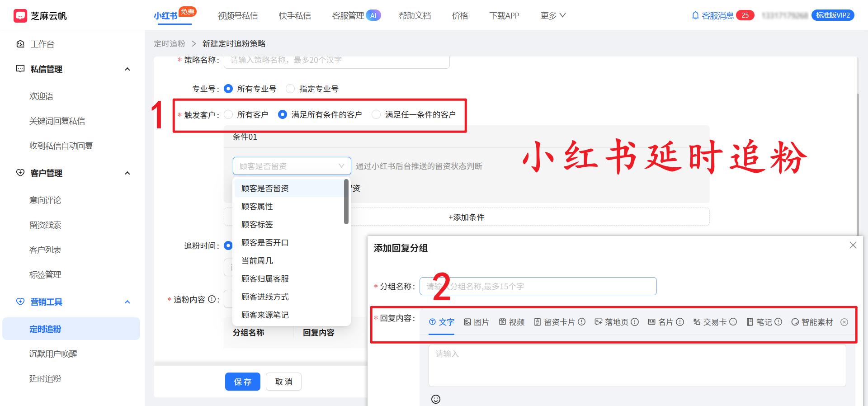Click the 私信管理 message icon
The height and width of the screenshot is (406, 868).
(x=20, y=69)
